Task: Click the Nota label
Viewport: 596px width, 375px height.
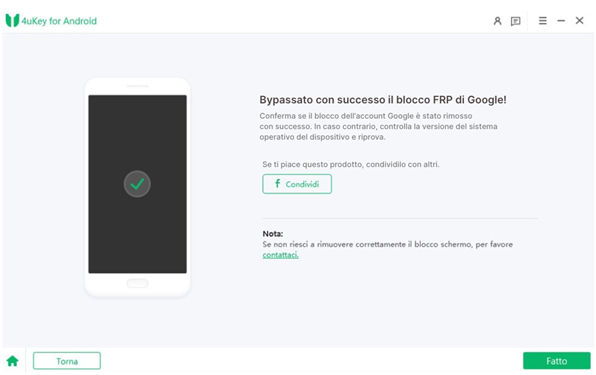Action: pos(273,234)
